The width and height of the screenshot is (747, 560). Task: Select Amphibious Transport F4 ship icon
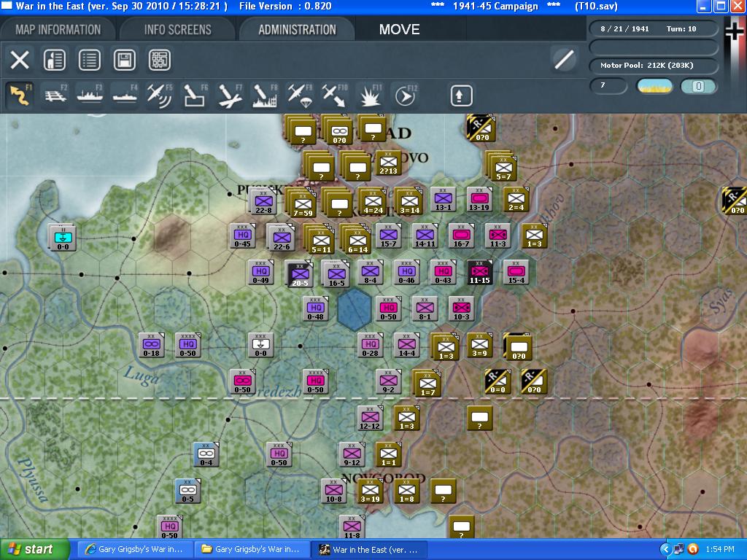tap(125, 96)
